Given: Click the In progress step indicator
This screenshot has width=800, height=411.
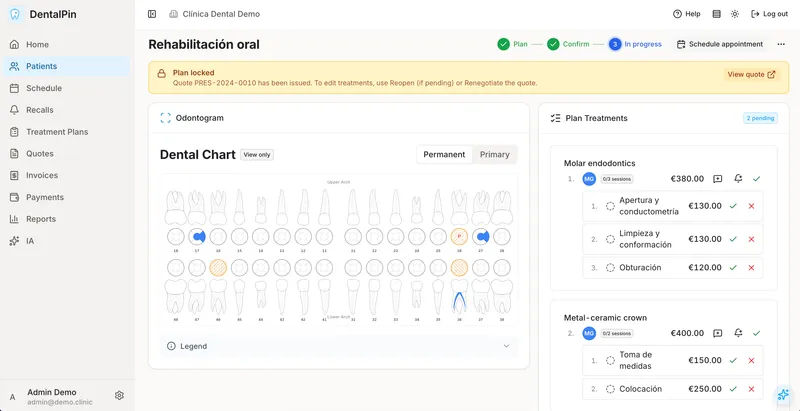Looking at the screenshot, I should click(635, 44).
